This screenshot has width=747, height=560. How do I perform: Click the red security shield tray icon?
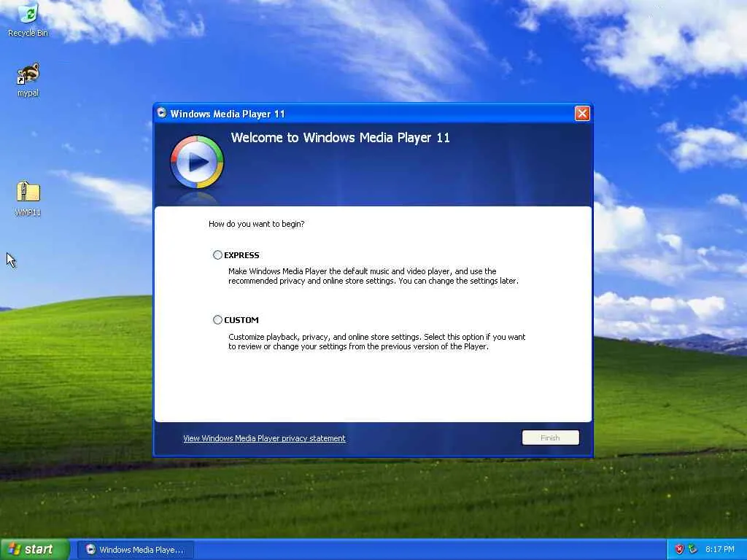[679, 549]
